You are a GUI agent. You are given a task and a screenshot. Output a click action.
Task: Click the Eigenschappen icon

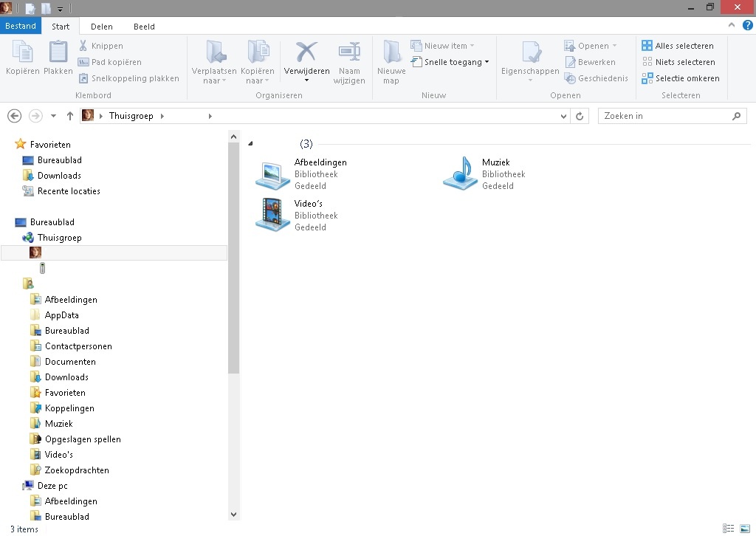click(530, 52)
